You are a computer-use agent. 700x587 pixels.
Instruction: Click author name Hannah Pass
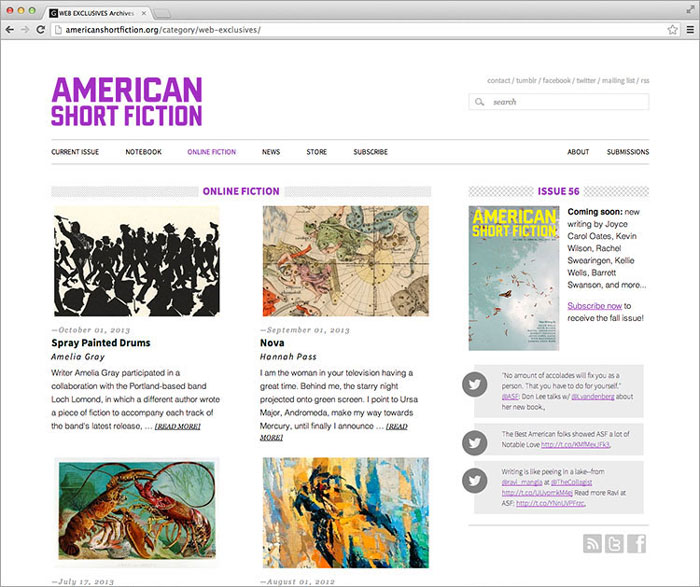[288, 357]
